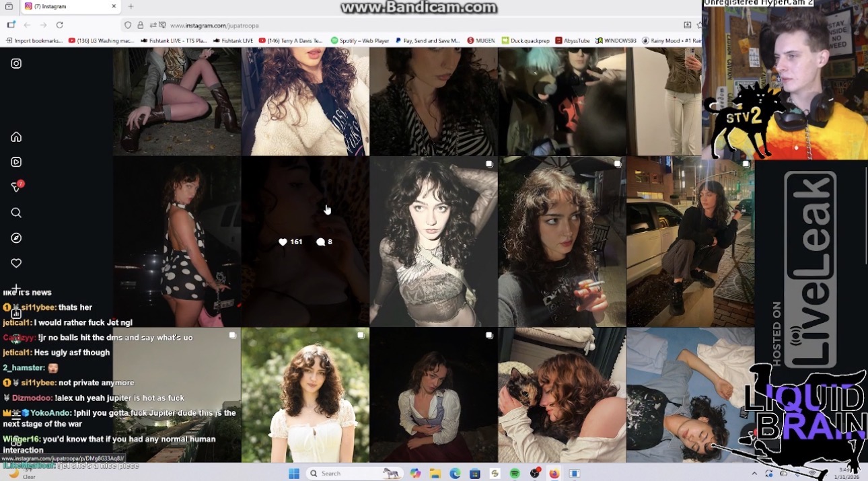Open Pay, Send and Save bookmark
Image resolution: width=868 pixels, height=481 pixels.
coord(428,41)
